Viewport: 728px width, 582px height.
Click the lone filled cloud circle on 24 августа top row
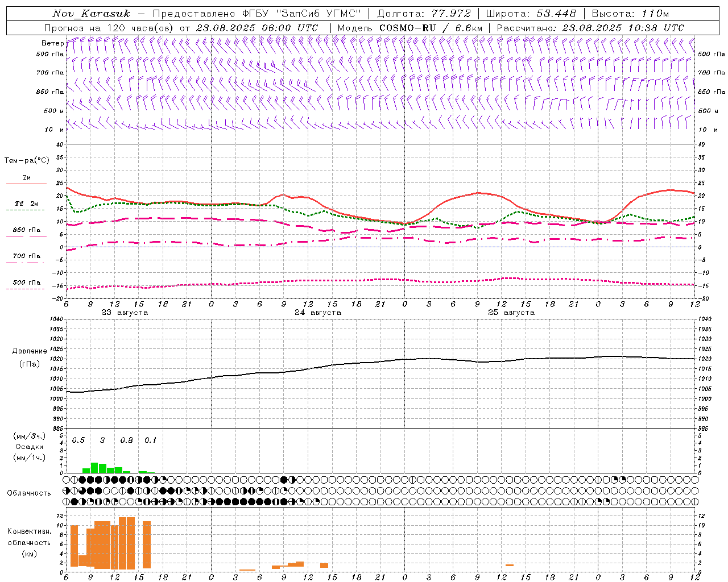284,480
